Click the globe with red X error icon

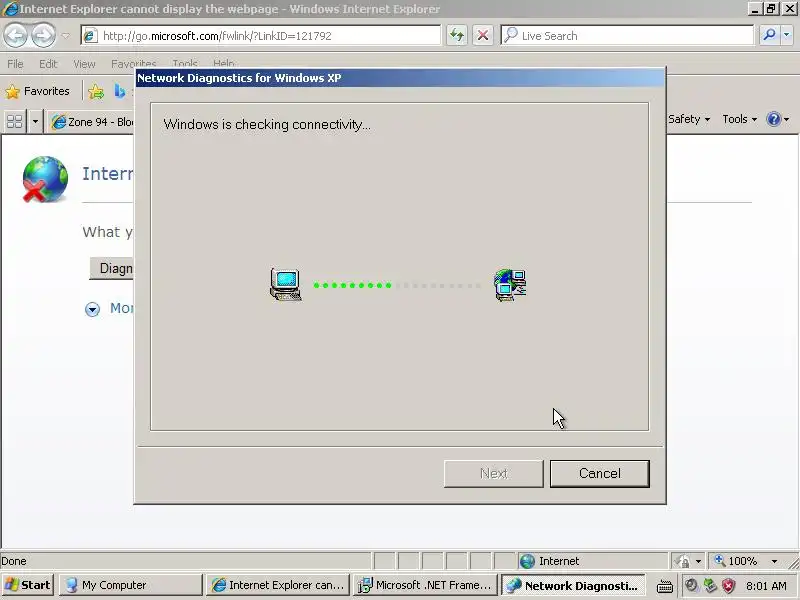coord(45,179)
